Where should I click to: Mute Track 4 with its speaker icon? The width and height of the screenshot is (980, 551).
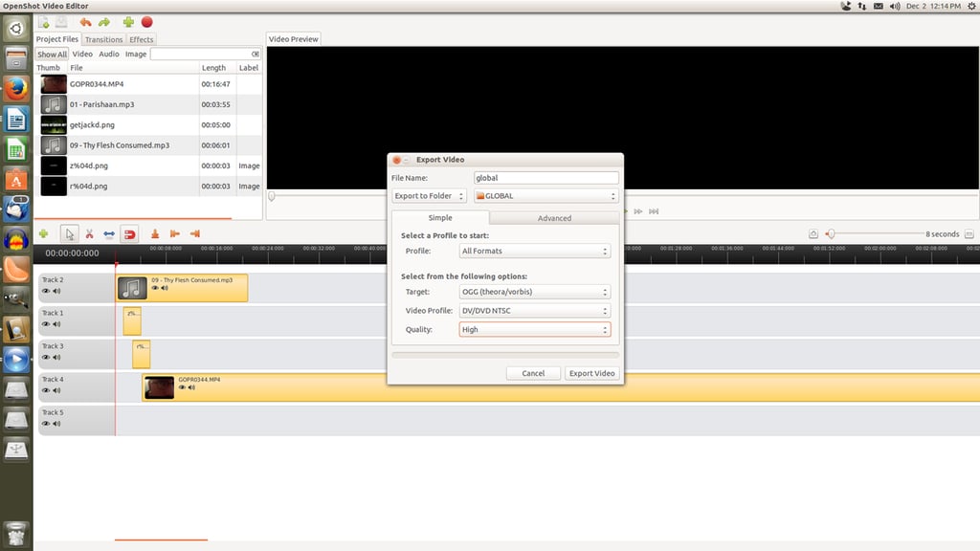pos(56,390)
